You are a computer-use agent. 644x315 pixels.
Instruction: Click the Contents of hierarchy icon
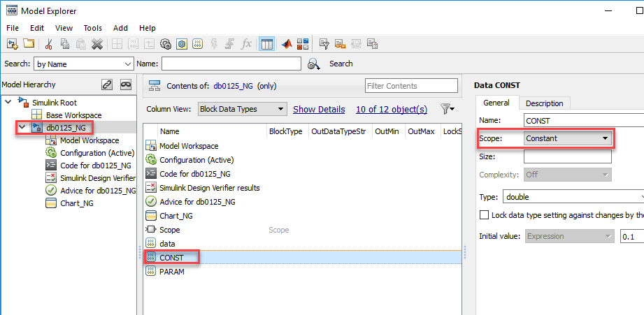point(155,86)
